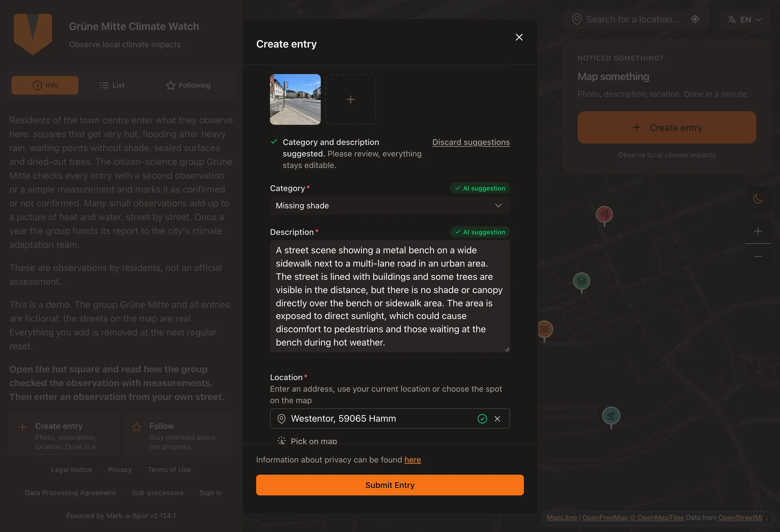Choose Pick on map option

click(307, 441)
